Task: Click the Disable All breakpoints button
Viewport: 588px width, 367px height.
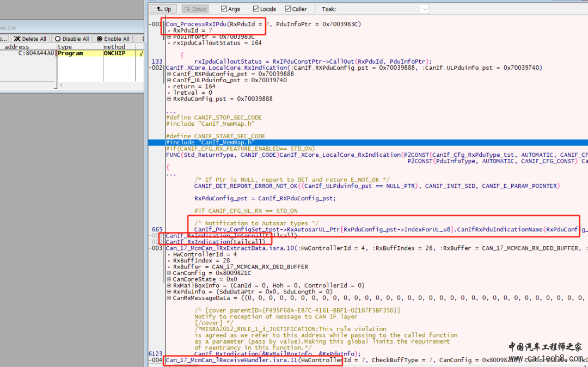Action: coord(72,39)
